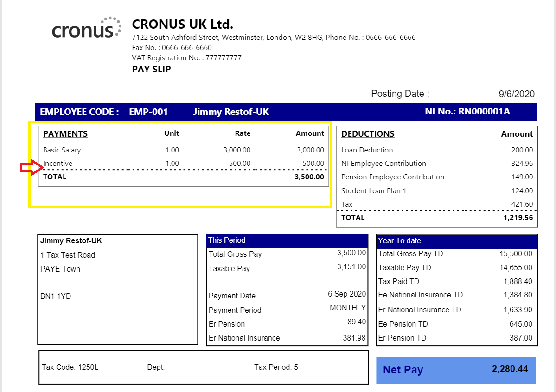
Task: Select the Ee Pension TD value 645.00
Action: [x=521, y=324]
